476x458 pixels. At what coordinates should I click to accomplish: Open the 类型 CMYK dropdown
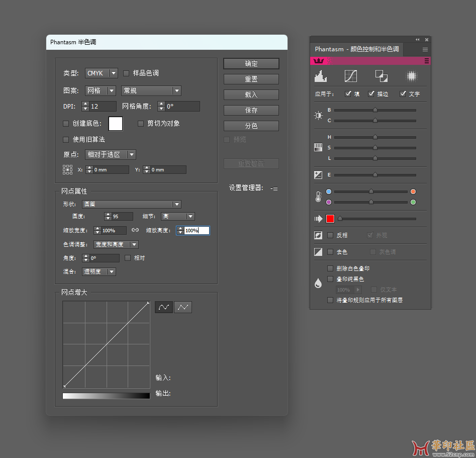coord(102,73)
